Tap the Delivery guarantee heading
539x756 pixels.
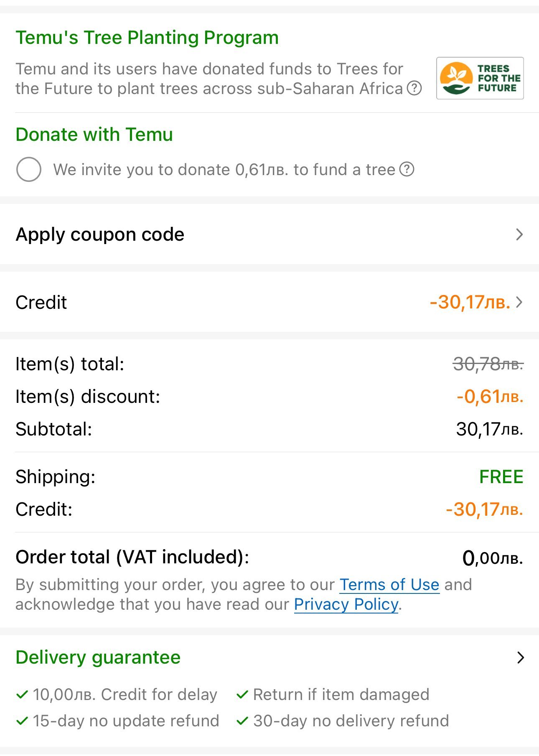click(x=98, y=657)
